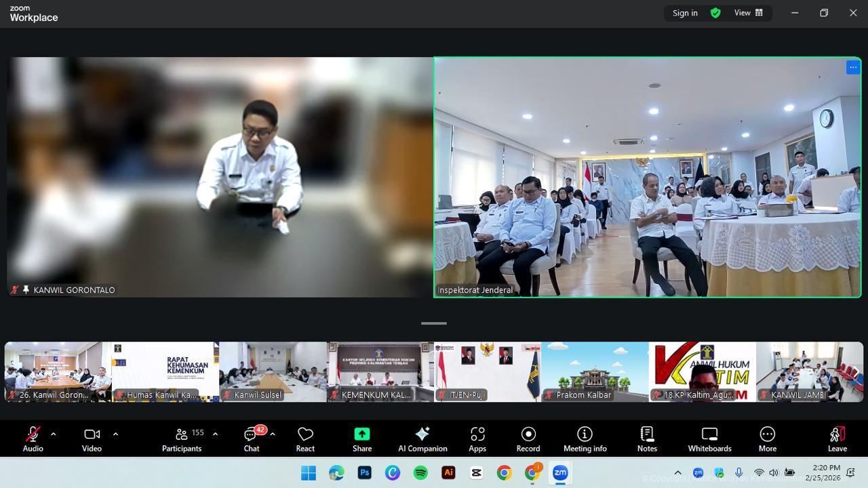The height and width of the screenshot is (488, 868).
Task: Open Whiteboards
Action: pos(709,439)
